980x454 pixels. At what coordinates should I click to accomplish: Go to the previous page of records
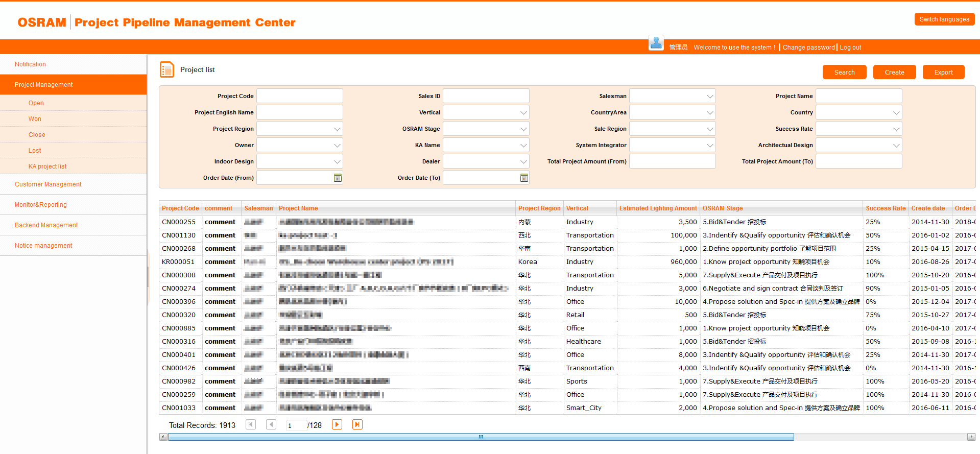(x=271, y=424)
